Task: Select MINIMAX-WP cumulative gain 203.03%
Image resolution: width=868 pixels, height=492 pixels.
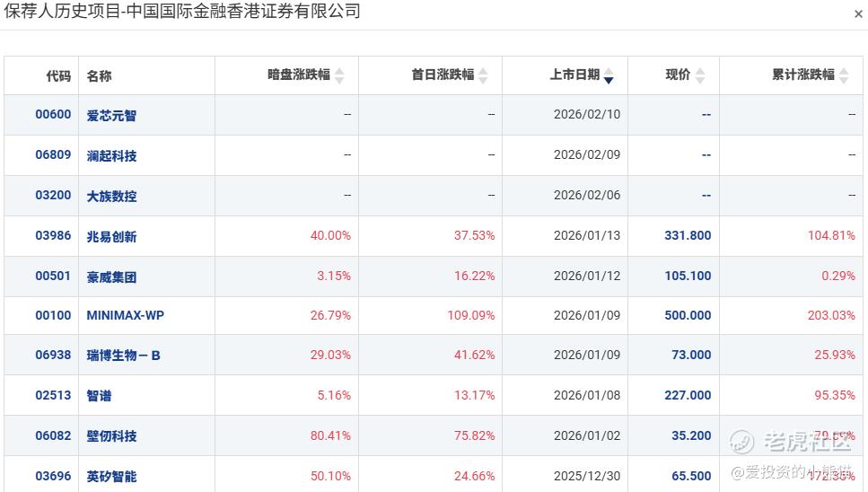Action: click(831, 315)
